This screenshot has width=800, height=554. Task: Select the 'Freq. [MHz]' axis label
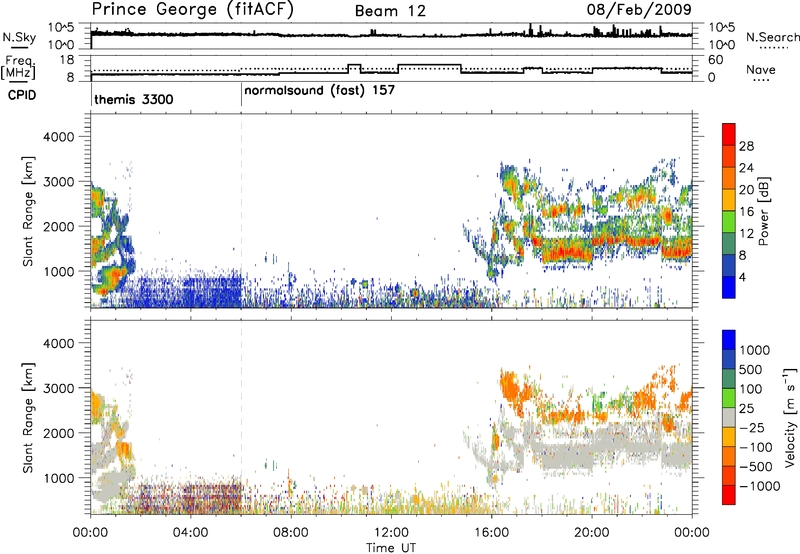pos(18,67)
